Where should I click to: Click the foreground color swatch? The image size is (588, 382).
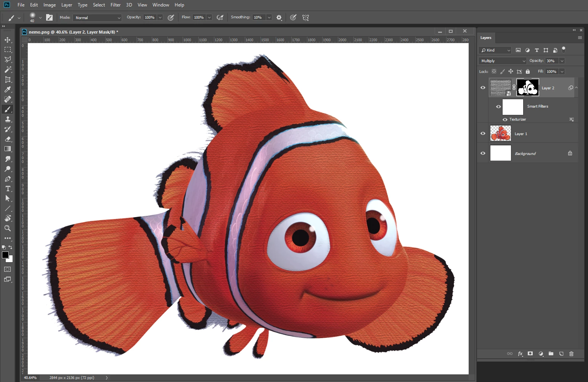coord(5,255)
